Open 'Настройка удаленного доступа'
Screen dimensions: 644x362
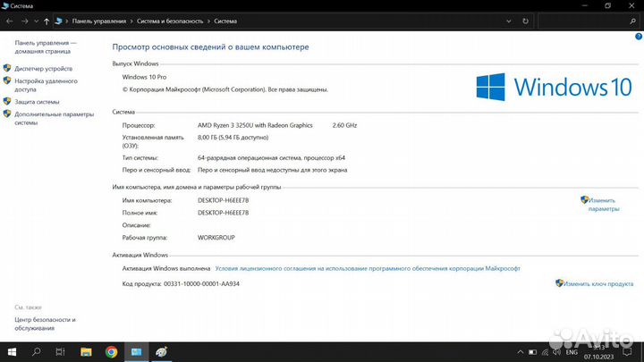tap(46, 85)
